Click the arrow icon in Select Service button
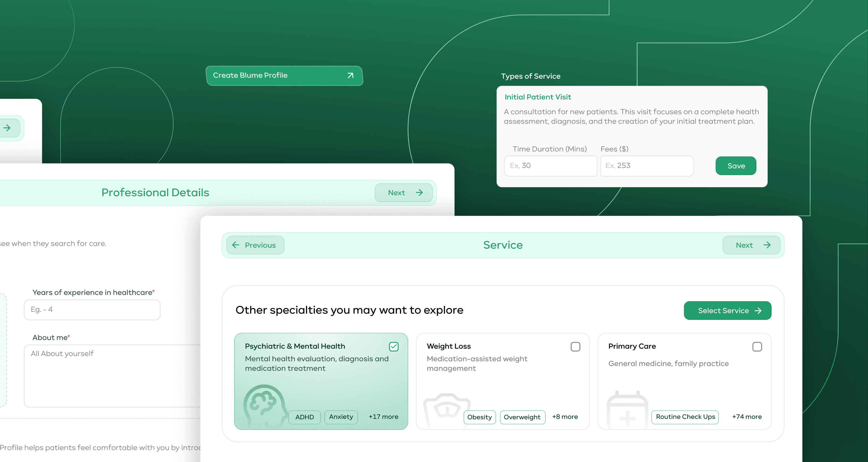 coord(758,311)
